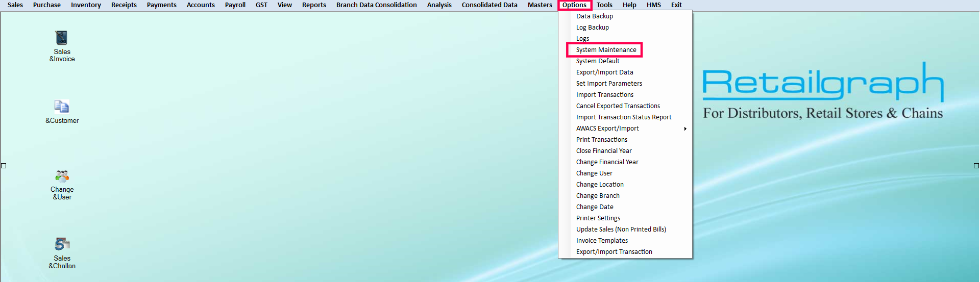Viewport: 980px width, 282px height.
Task: Open the Branch Data Consolidation menu
Action: click(x=377, y=5)
